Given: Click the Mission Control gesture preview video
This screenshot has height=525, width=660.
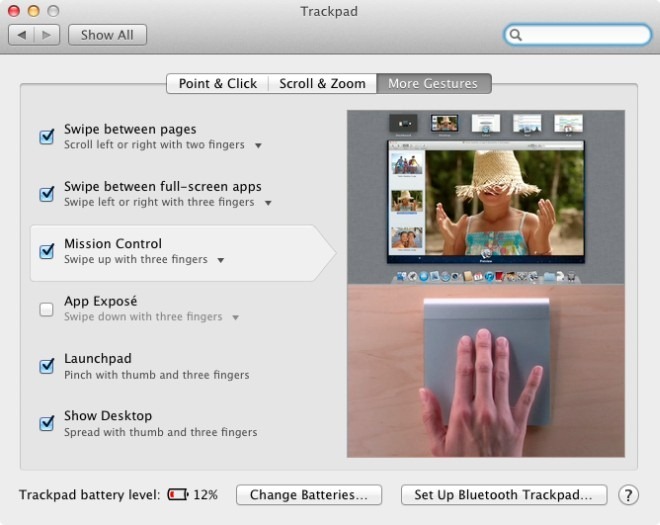Looking at the screenshot, I should (486, 197).
